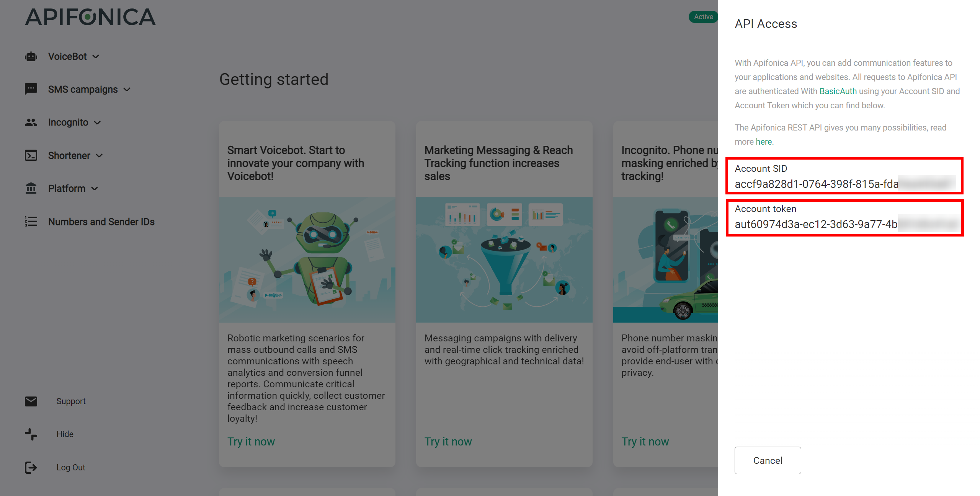Expand the Platform chevron
Screen dimensions: 980x496
pyautogui.click(x=95, y=188)
